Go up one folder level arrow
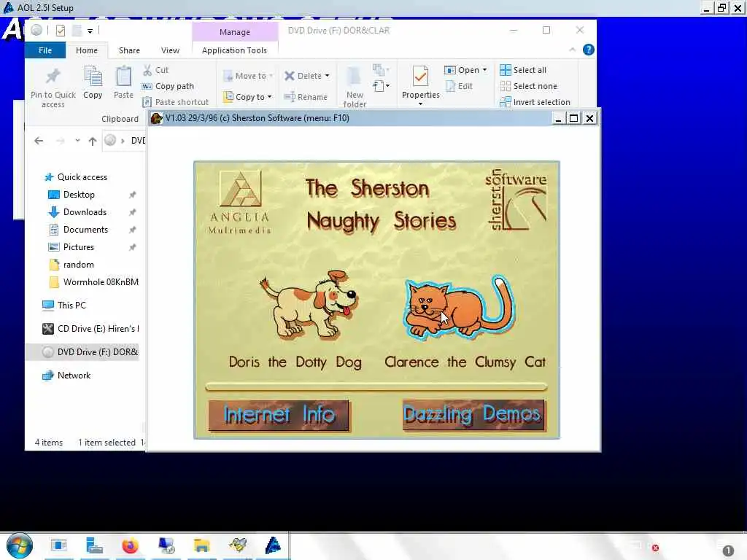Screen dimensions: 747x560 93,141
